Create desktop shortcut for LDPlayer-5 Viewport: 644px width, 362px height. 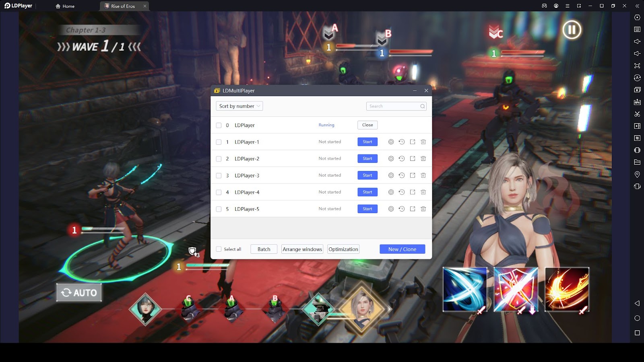pyautogui.click(x=413, y=209)
